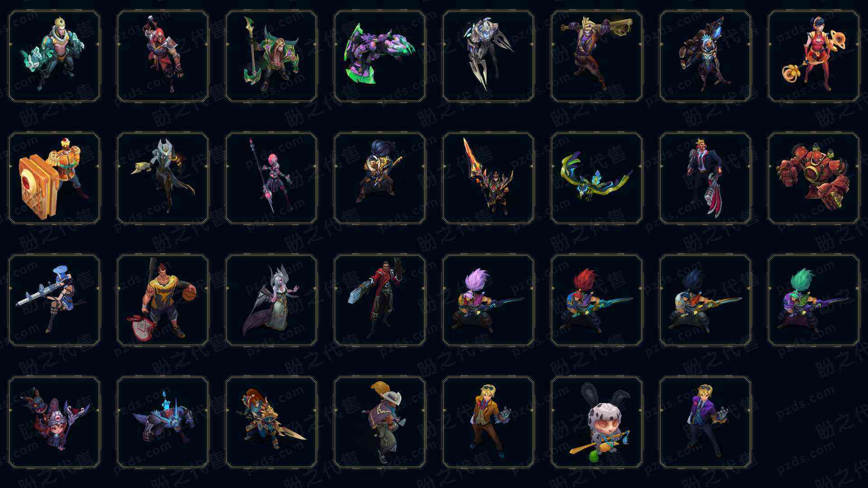Image resolution: width=868 pixels, height=488 pixels.
Task: Select the yellow-green bird creature skin
Action: 596,178
